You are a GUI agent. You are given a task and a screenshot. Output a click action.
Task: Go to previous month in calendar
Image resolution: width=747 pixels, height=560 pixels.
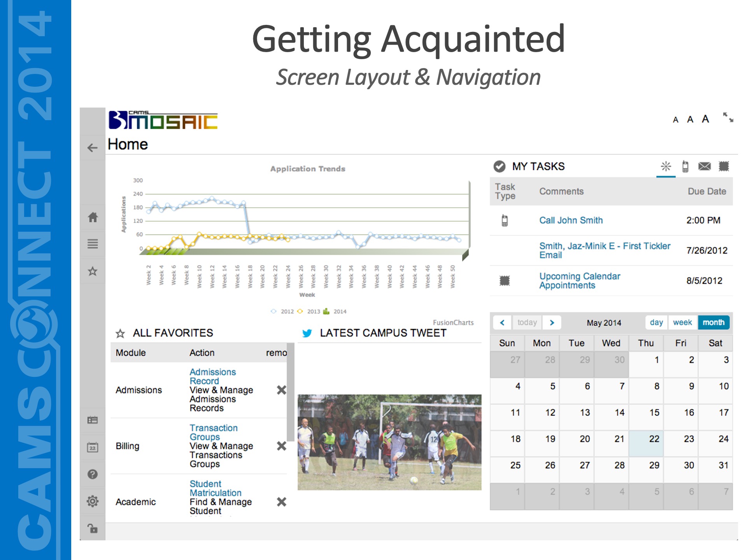pyautogui.click(x=502, y=322)
